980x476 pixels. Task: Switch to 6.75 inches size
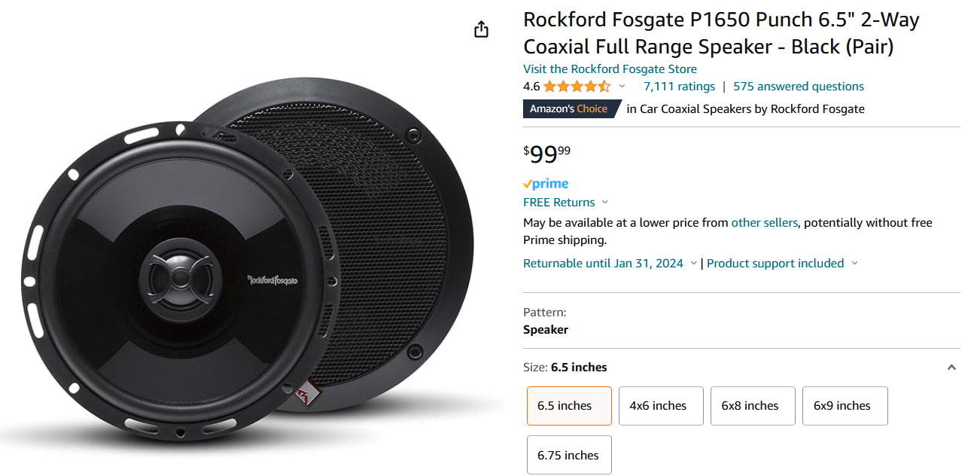click(569, 455)
